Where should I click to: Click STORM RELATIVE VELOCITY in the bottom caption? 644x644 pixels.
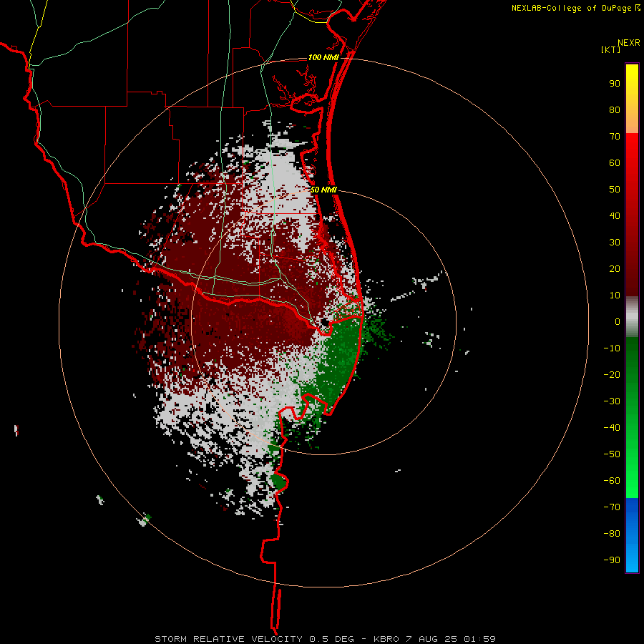230,639
